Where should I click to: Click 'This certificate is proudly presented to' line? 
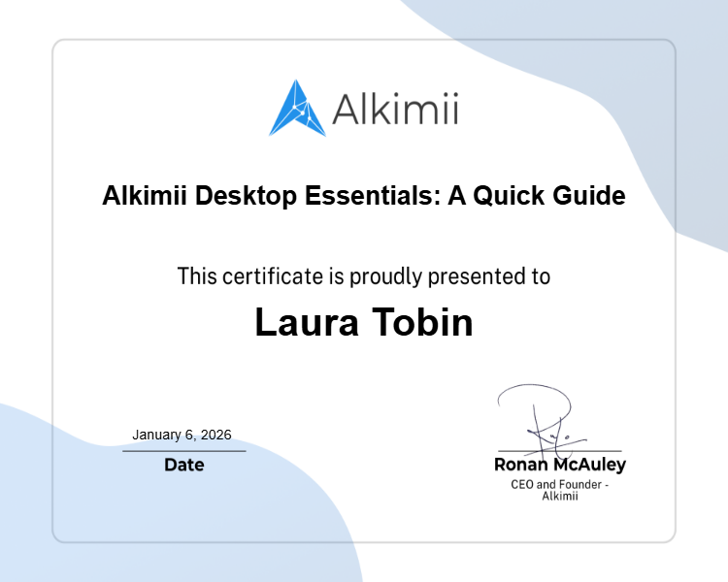pos(364,277)
